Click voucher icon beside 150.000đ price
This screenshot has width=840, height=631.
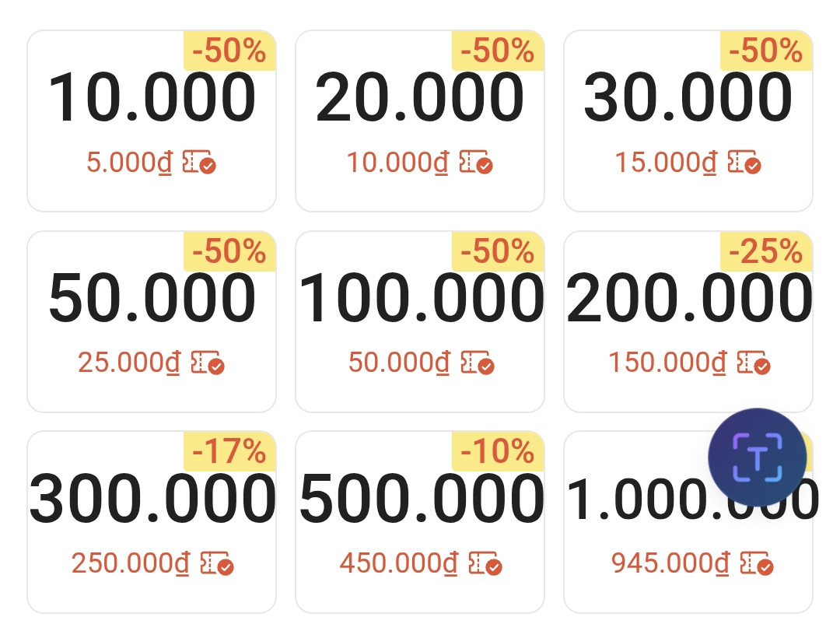753,363
